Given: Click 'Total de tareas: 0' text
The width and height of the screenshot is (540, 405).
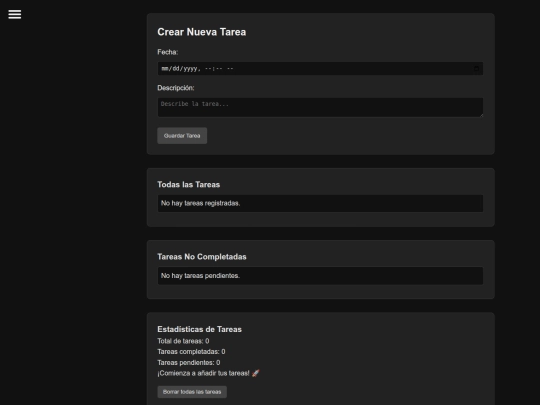Looking at the screenshot, I should coord(183,341).
